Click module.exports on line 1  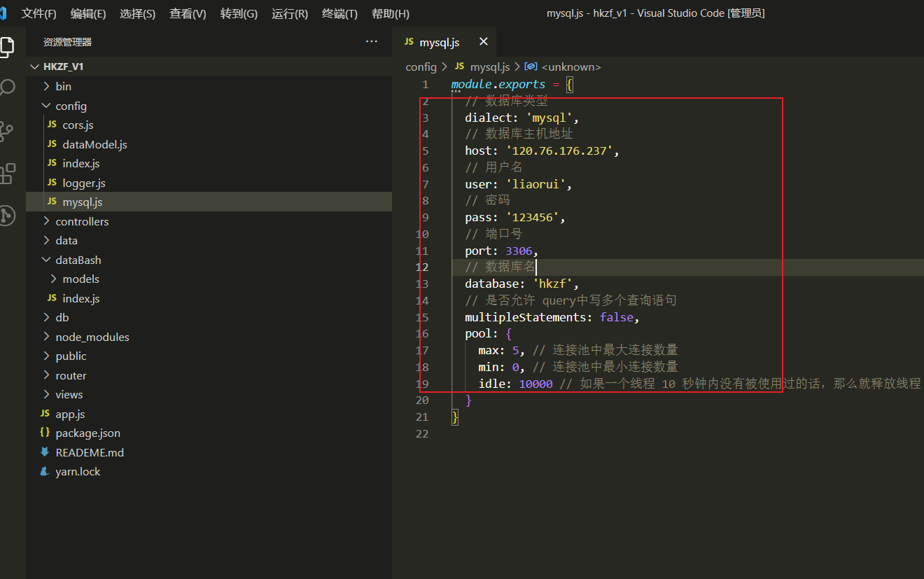(498, 84)
